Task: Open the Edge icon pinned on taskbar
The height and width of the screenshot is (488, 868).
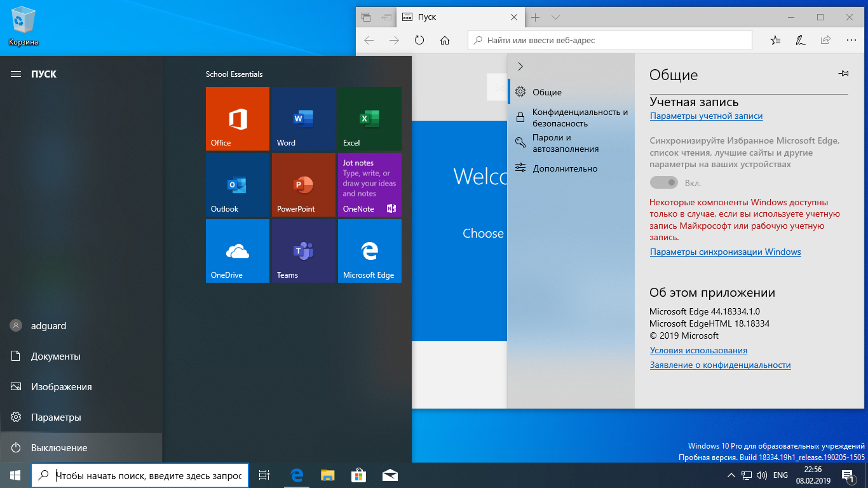Action: [296, 475]
